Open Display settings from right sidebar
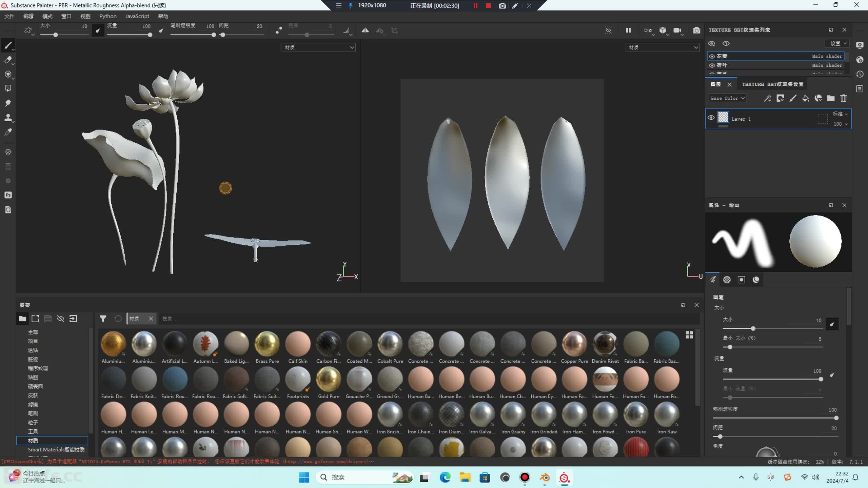Viewport: 868px width, 488px height. pos(860,45)
